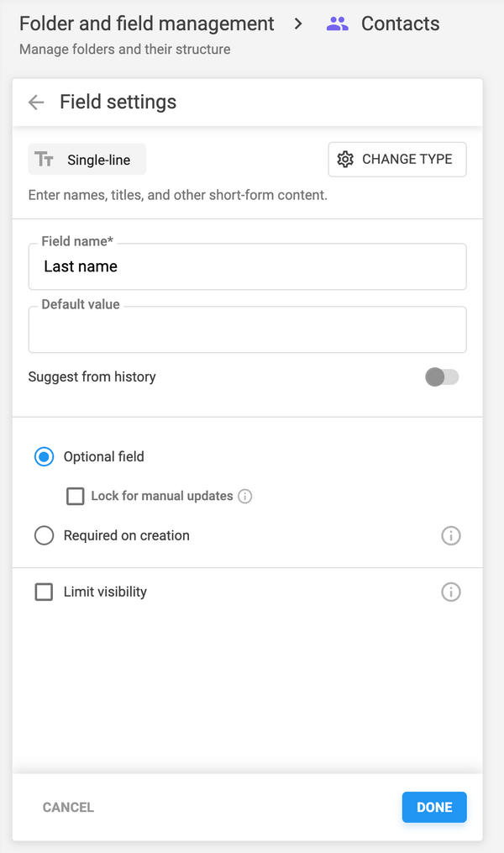Click the Single-line text type icon

click(45, 160)
